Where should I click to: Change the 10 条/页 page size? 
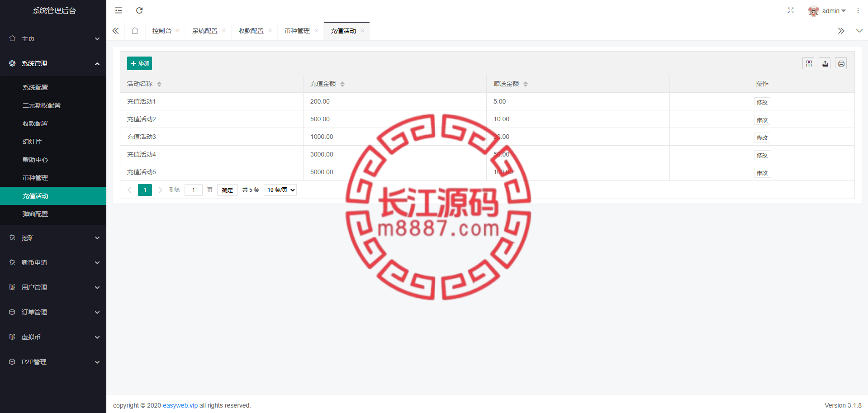pos(280,190)
